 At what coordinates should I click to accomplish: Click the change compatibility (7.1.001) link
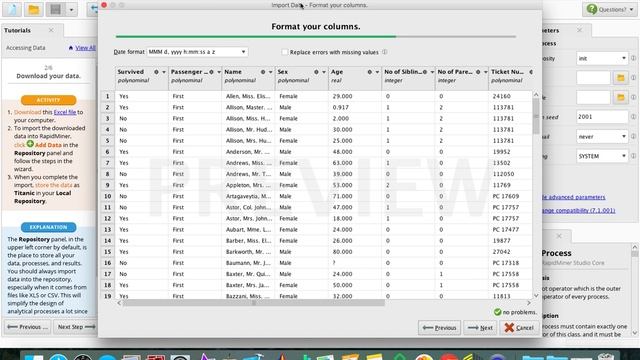point(578,210)
